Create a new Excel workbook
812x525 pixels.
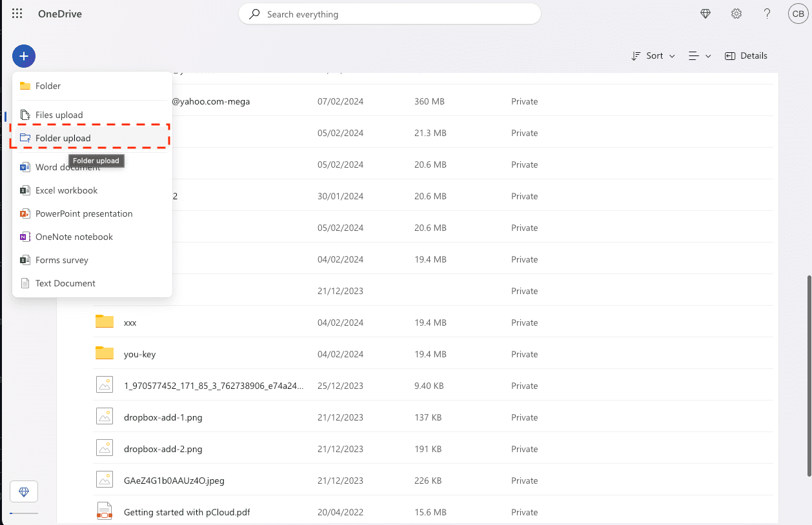[x=92, y=190]
